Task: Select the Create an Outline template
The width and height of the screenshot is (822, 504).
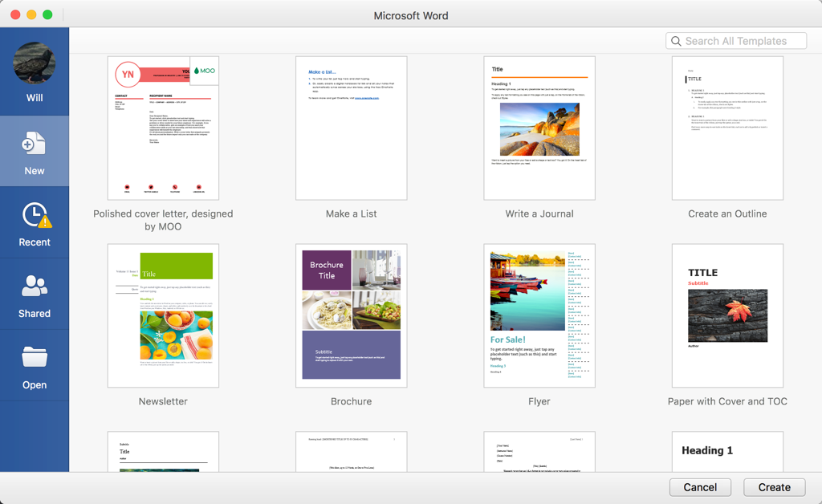Action: click(x=726, y=127)
